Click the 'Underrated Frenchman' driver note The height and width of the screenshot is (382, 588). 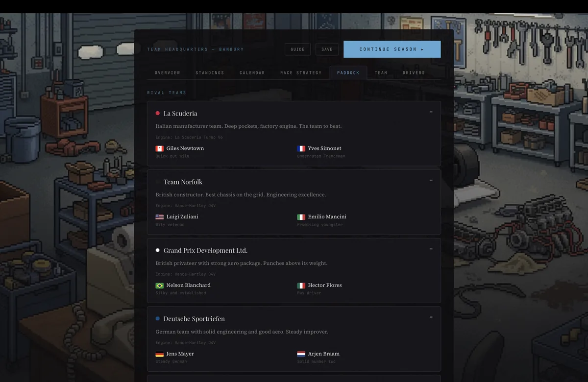pyautogui.click(x=321, y=156)
